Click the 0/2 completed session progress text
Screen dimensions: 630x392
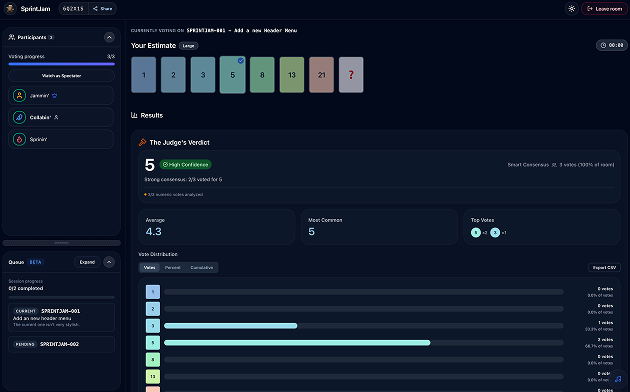[x=26, y=288]
